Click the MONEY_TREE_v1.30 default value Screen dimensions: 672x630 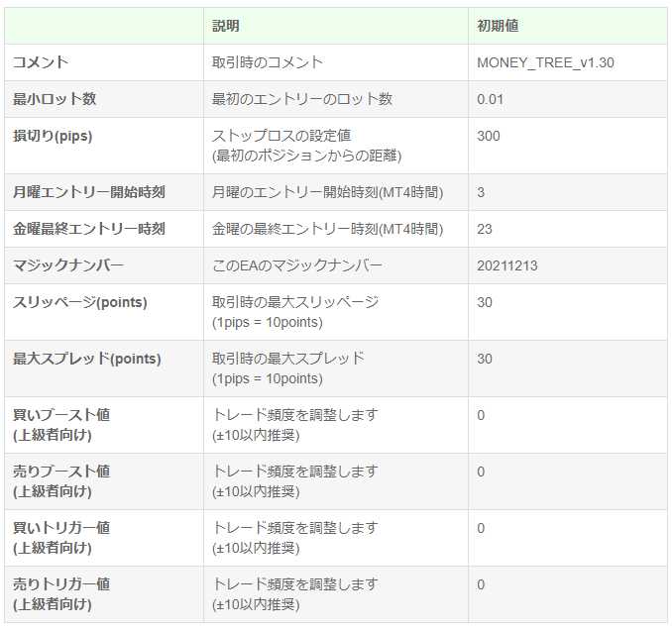tap(545, 62)
